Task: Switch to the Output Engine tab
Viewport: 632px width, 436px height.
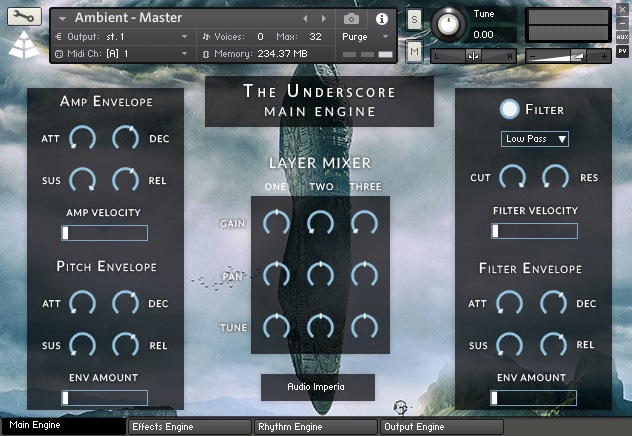Action: 442,426
